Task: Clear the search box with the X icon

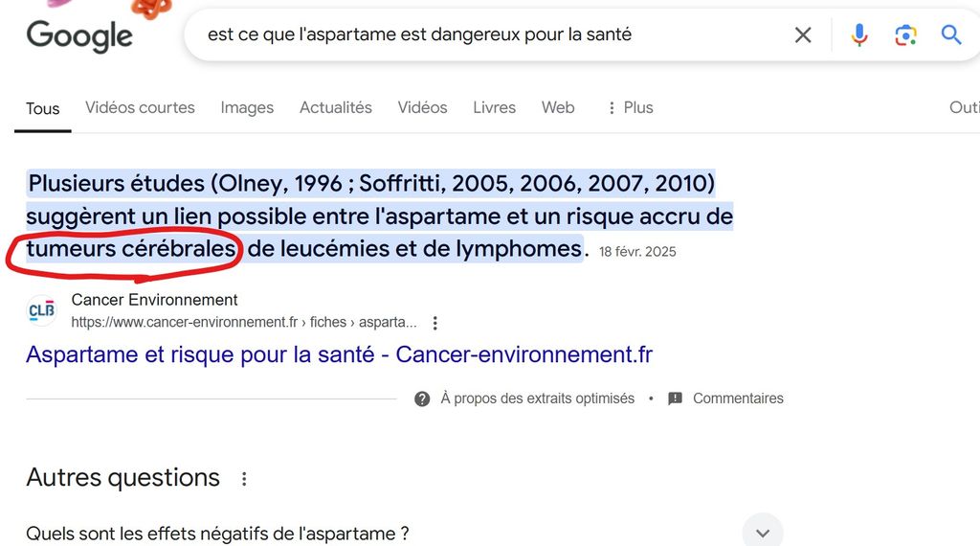Action: click(803, 35)
